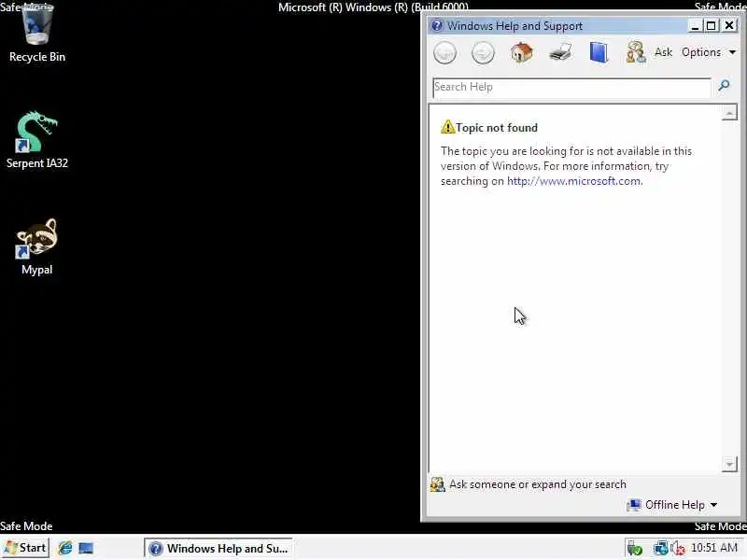Image resolution: width=747 pixels, height=560 pixels.
Task: Click the magnifier search button
Action: 725,86
